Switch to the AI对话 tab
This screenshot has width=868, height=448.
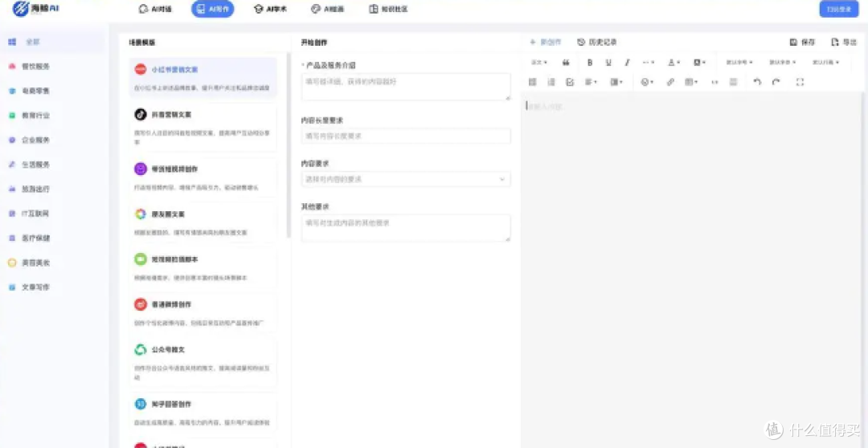(x=155, y=9)
